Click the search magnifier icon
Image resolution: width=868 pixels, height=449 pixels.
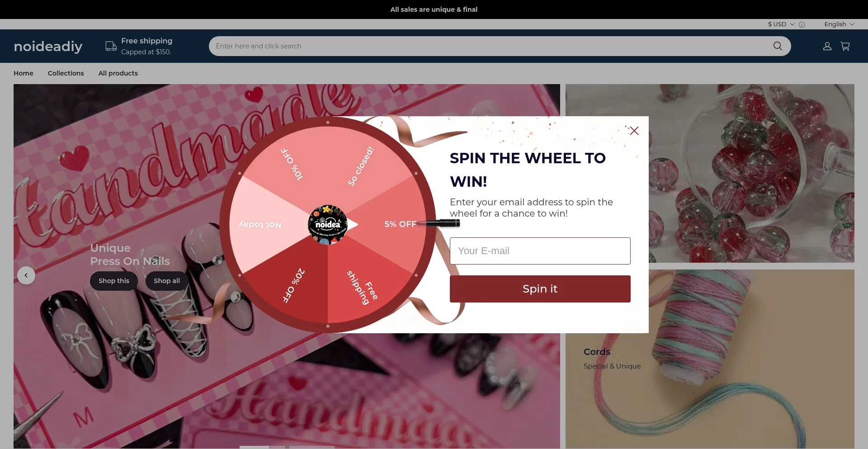pyautogui.click(x=778, y=46)
